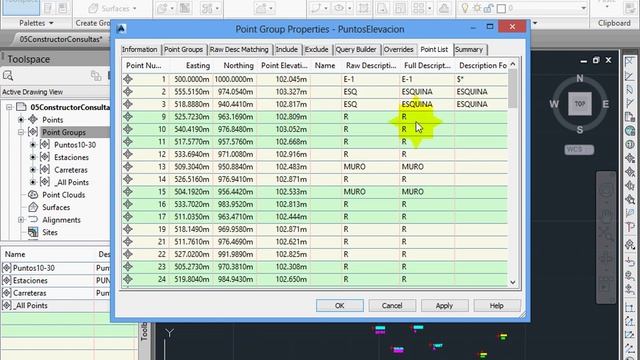Select the point icon in row 13
This screenshot has height=360, width=640.
(x=128, y=167)
